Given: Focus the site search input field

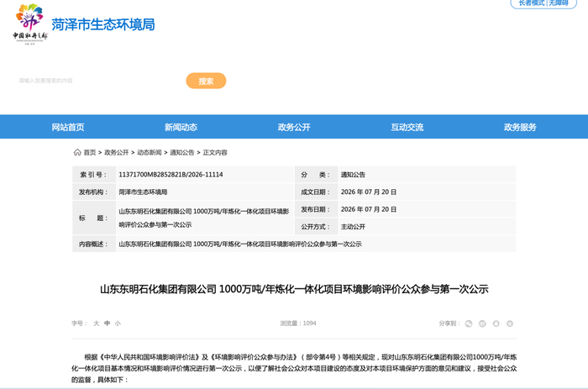Looking at the screenshot, I should click(99, 81).
